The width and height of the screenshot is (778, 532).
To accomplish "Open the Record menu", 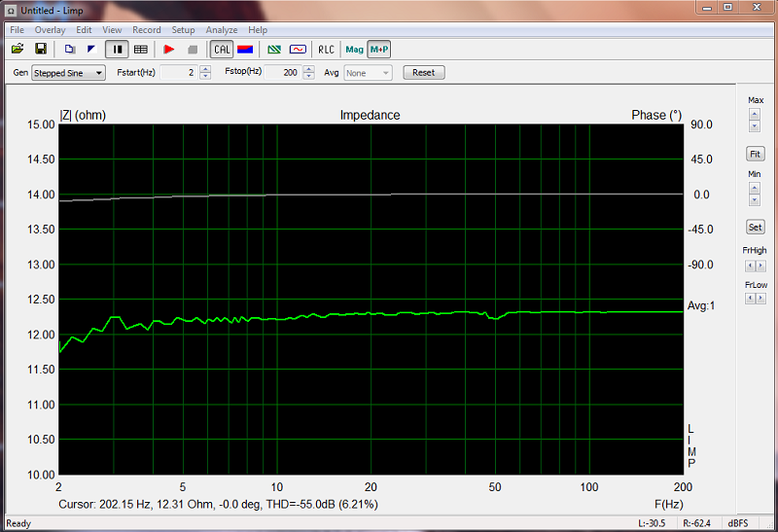I will point(147,30).
